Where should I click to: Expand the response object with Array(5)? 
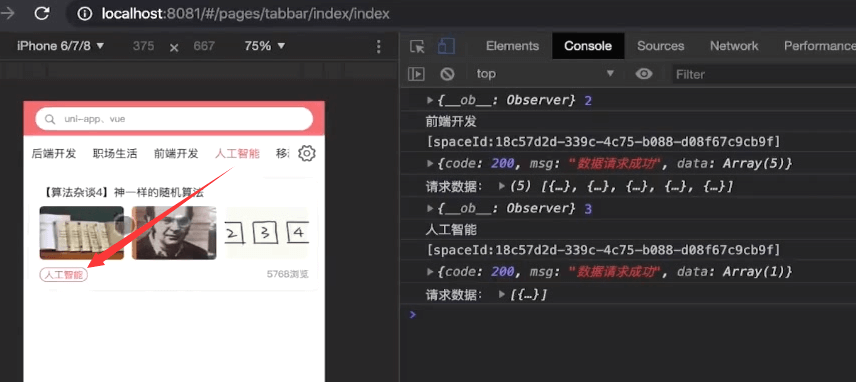pos(430,164)
